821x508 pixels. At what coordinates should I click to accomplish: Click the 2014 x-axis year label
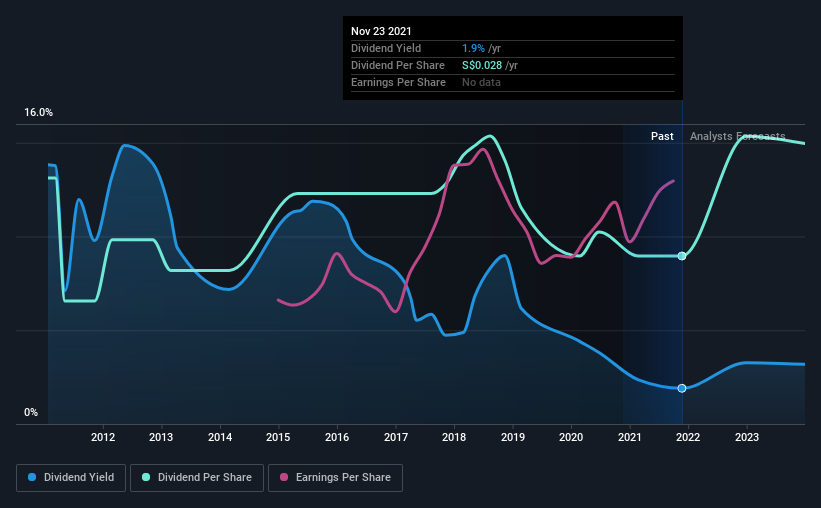click(220, 437)
